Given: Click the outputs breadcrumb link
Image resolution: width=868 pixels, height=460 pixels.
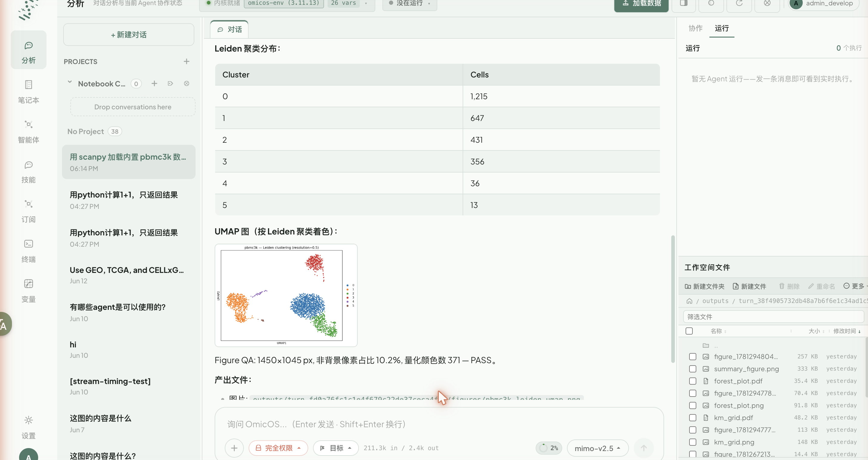Looking at the screenshot, I should [715, 301].
